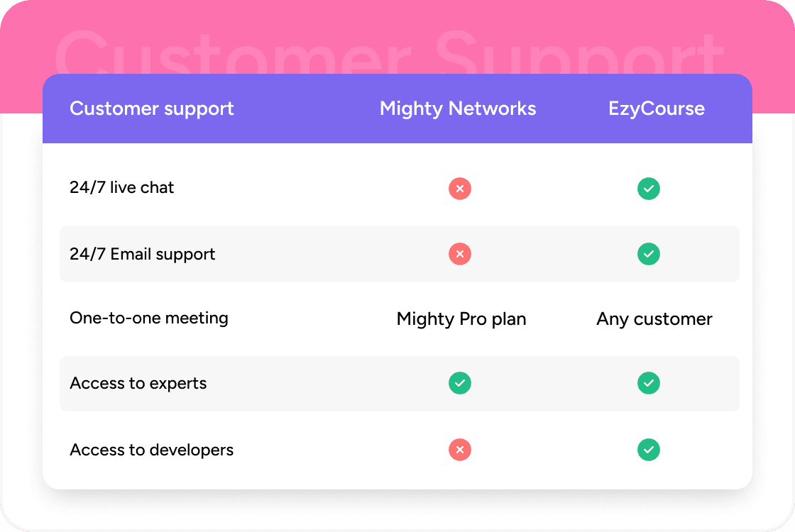Select the Mighty Networks column header
795x532 pixels.
458,109
